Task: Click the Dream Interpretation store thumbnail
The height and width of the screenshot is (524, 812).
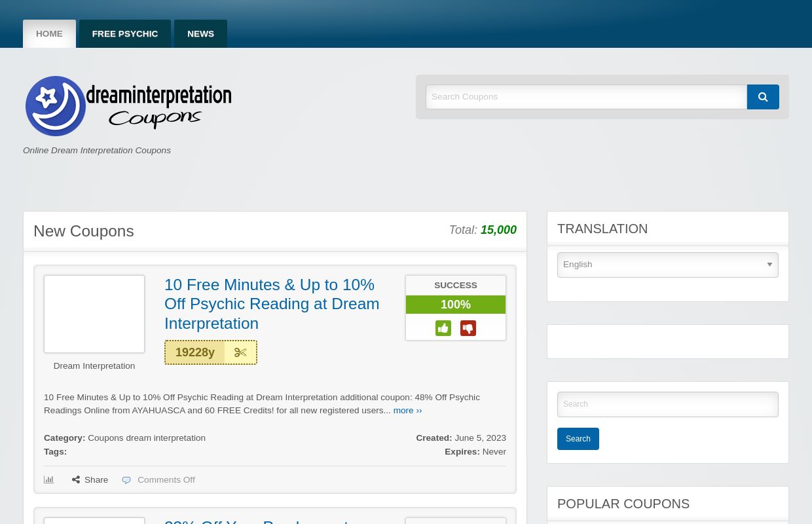Action: [x=94, y=314]
